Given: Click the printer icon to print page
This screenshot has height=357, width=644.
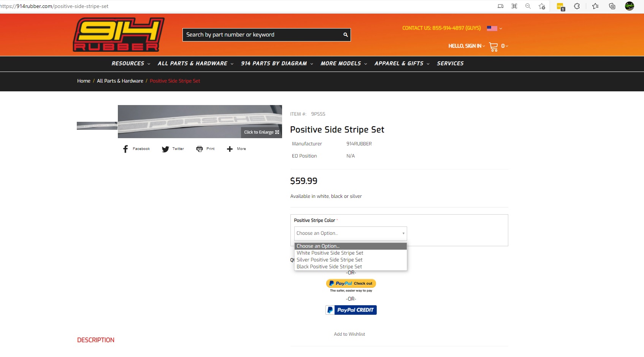Looking at the screenshot, I should [x=200, y=149].
